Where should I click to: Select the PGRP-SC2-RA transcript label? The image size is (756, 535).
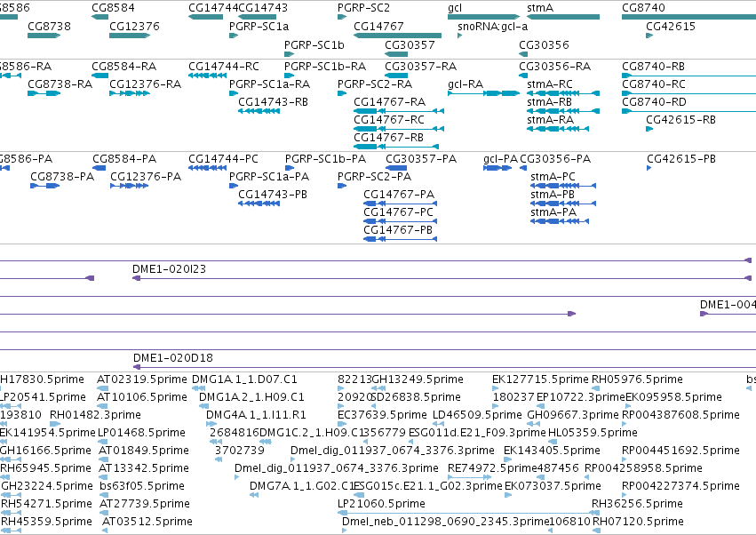[375, 84]
